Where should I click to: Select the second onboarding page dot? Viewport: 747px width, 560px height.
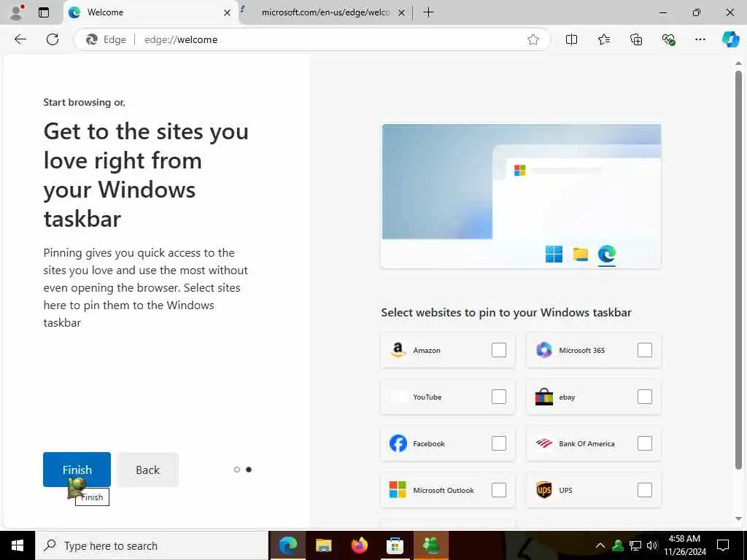[249, 470]
